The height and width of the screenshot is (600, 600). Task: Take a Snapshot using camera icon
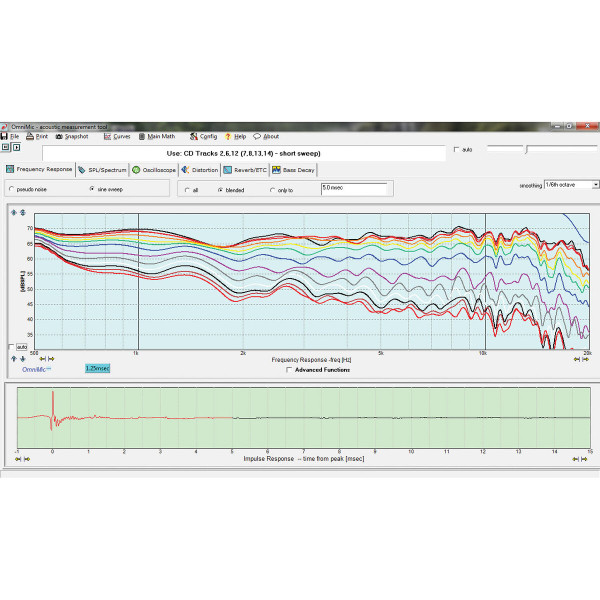[x=59, y=136]
